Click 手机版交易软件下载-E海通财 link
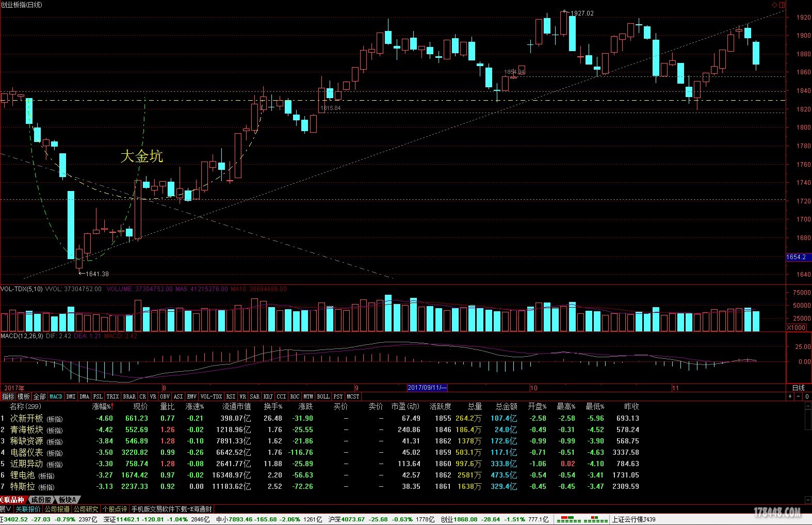 (x=171, y=509)
